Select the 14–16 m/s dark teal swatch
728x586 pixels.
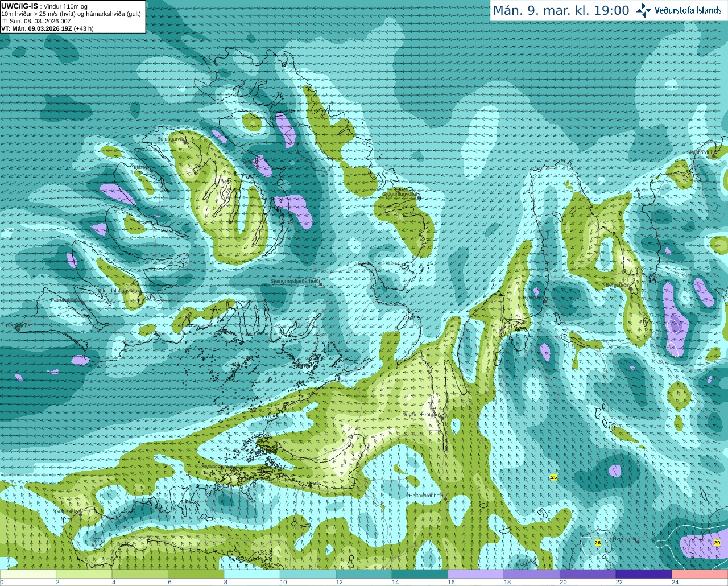420,574
